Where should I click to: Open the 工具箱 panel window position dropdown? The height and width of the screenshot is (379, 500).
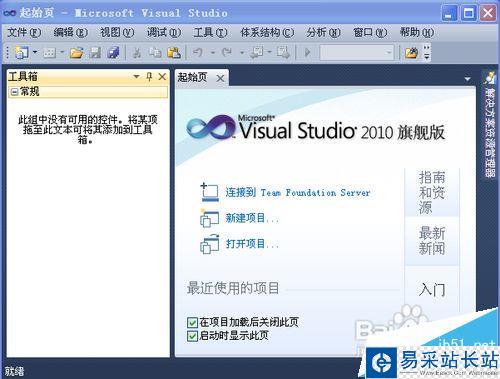pyautogui.click(x=136, y=76)
